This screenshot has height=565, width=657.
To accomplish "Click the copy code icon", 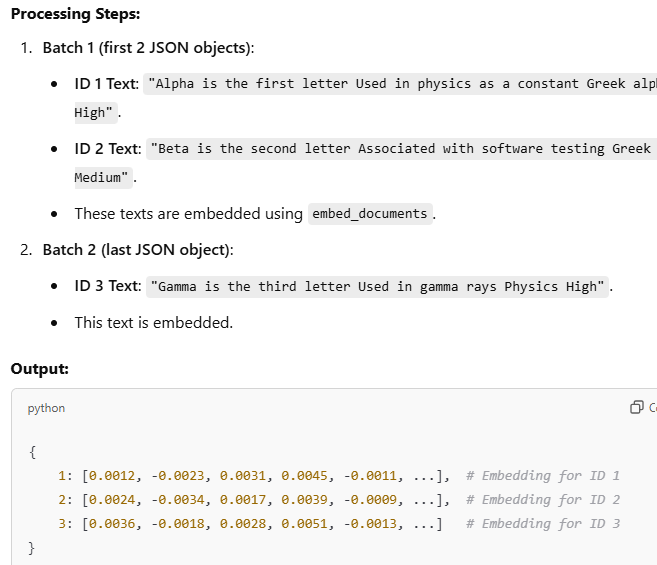I will click(x=636, y=407).
